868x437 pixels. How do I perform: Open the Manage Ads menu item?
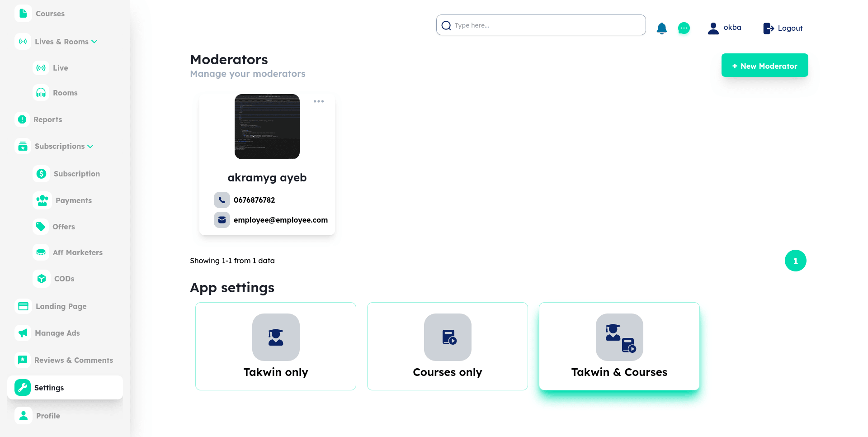click(57, 333)
